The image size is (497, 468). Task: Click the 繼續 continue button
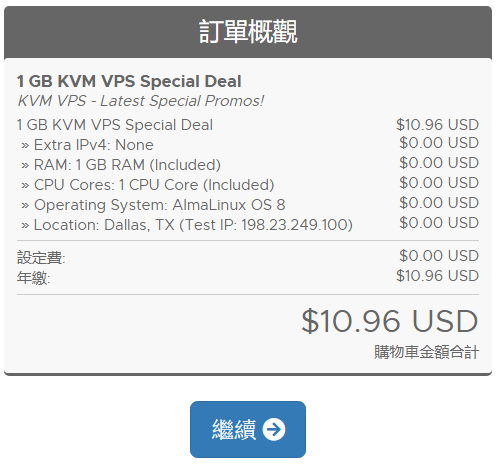click(x=248, y=429)
